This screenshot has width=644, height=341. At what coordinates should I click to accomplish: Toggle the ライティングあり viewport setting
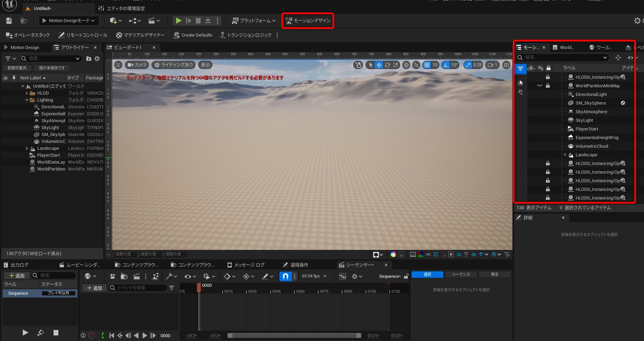point(173,65)
